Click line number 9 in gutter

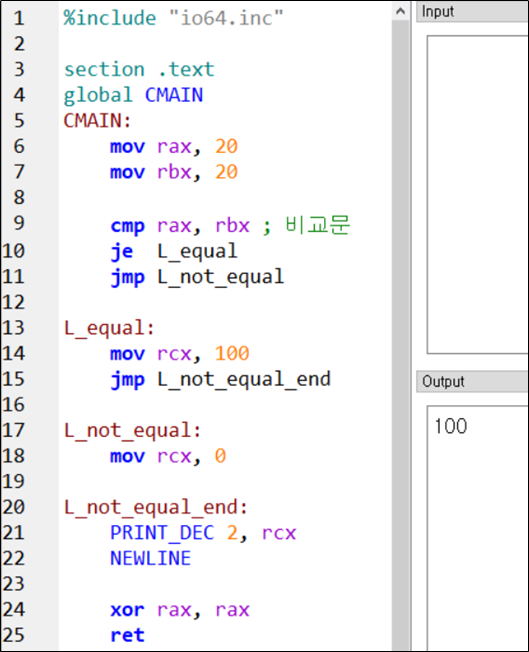[19, 223]
